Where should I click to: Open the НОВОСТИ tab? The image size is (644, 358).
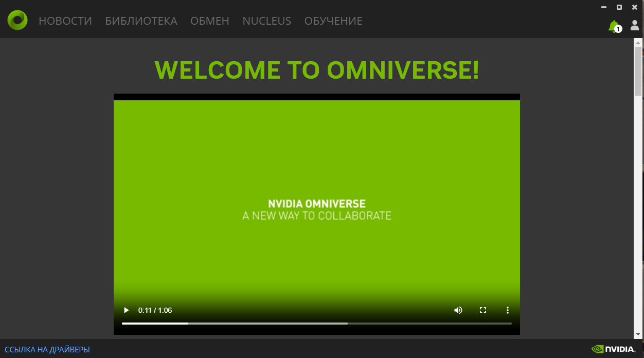pos(65,21)
